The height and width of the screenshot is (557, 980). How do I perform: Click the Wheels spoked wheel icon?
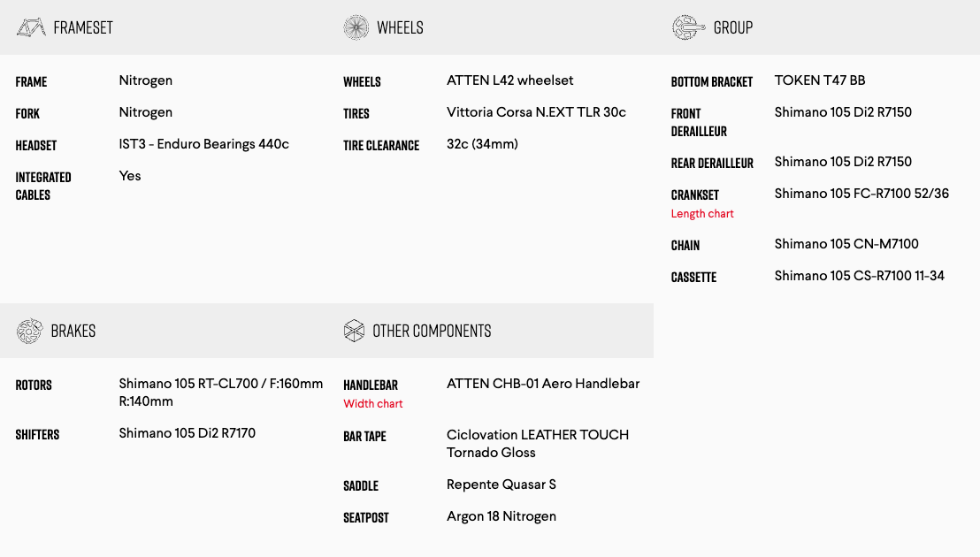pos(356,27)
